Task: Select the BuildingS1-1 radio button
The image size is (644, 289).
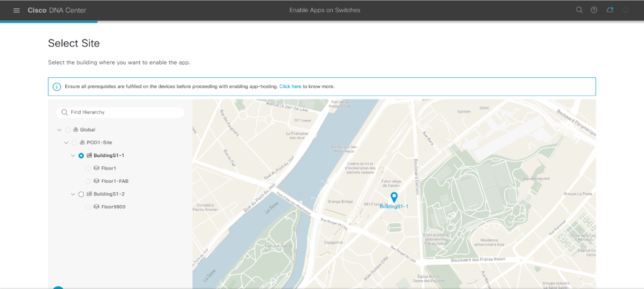Action: click(x=81, y=155)
